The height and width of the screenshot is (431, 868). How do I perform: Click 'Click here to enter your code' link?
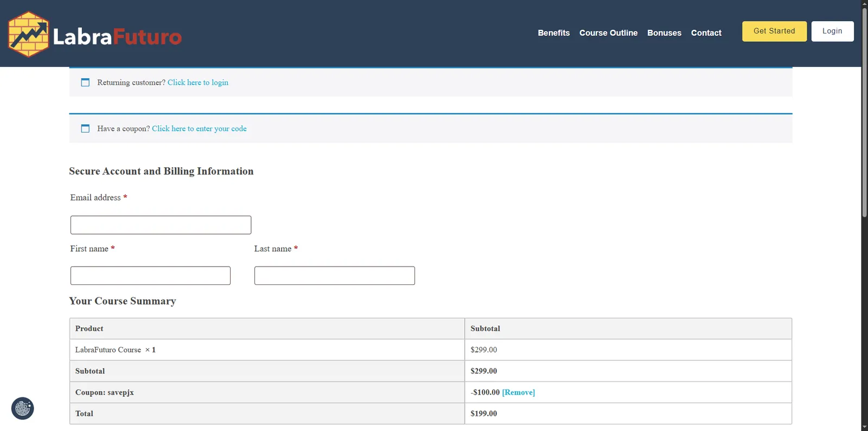click(199, 129)
